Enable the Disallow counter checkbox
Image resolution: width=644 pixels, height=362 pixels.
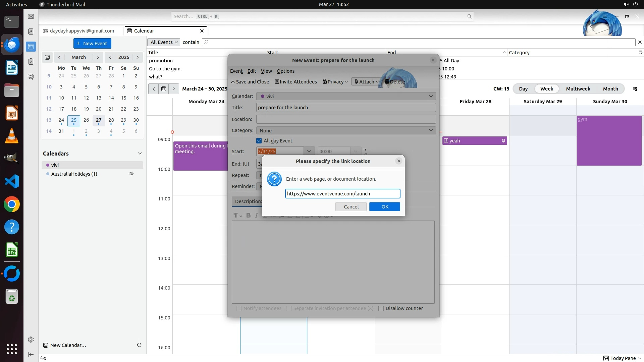click(x=381, y=308)
